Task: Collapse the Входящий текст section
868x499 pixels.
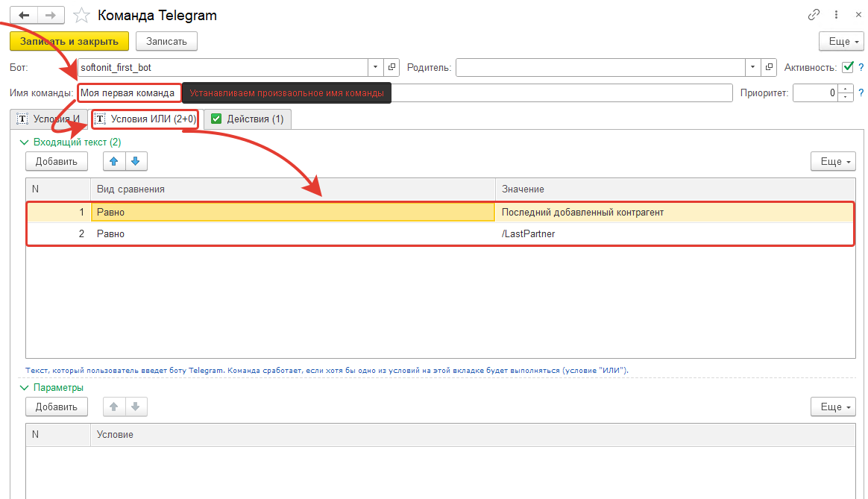Action: 23,142
